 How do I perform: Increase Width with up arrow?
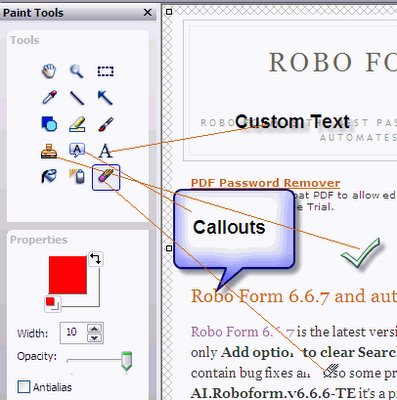coord(95,329)
